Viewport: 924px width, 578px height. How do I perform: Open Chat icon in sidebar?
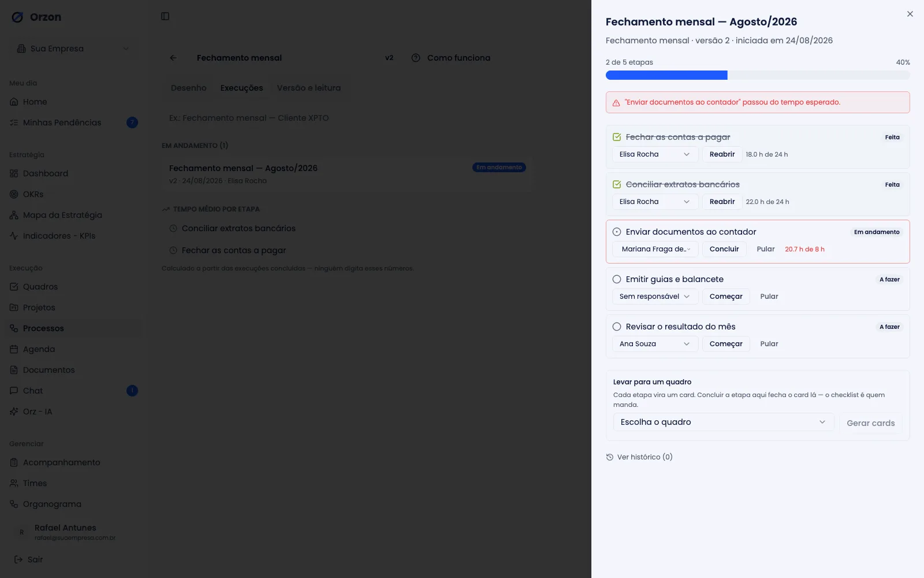click(x=14, y=391)
